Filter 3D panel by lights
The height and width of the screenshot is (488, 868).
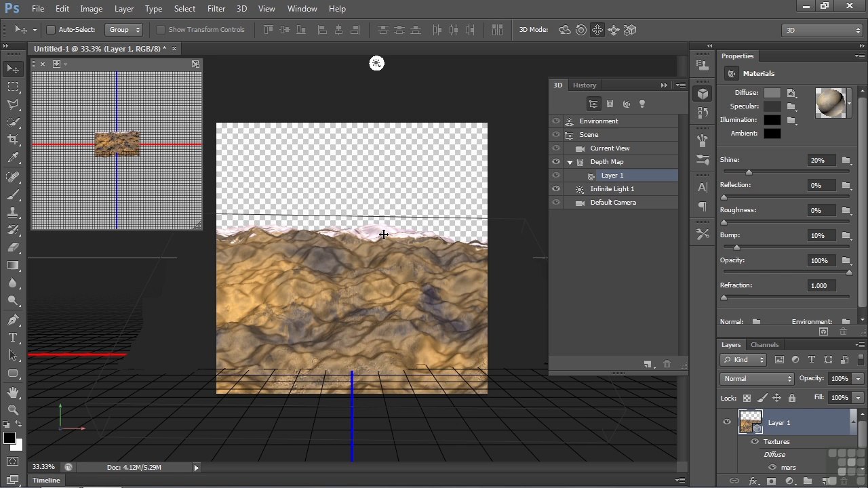coord(642,104)
